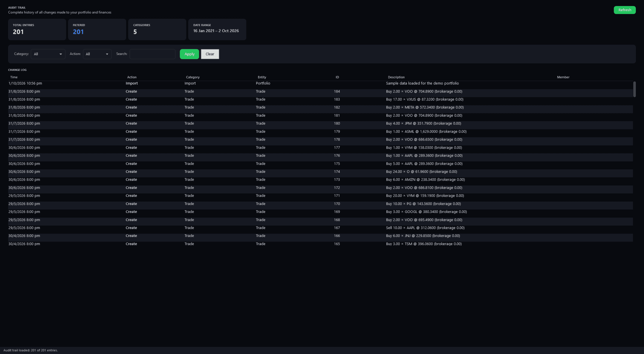This screenshot has width=644, height=354.
Task: Select trade ID 181 cell
Action: pos(337,115)
